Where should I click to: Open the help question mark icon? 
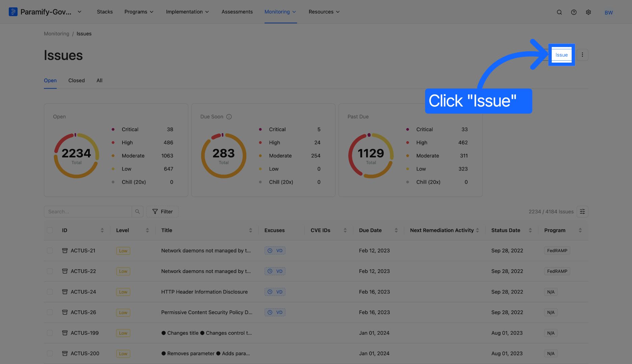coord(574,12)
